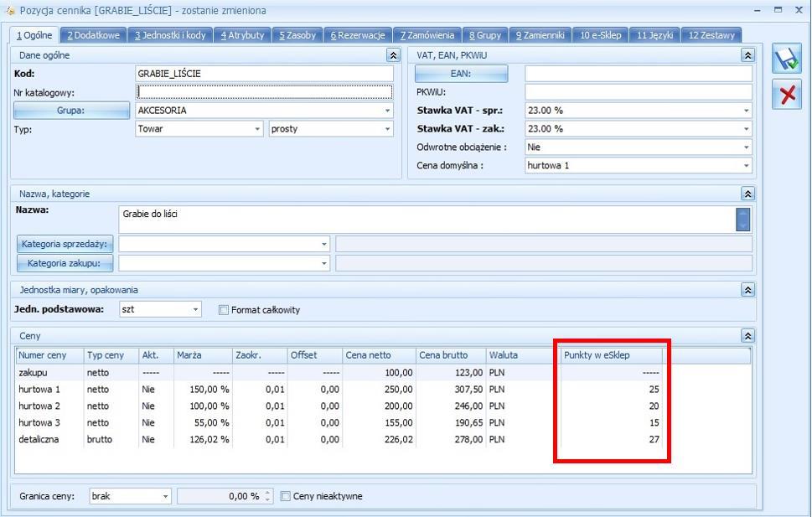Open Odwrotne obciążenie dropdown
The image size is (812, 517).
746,147
